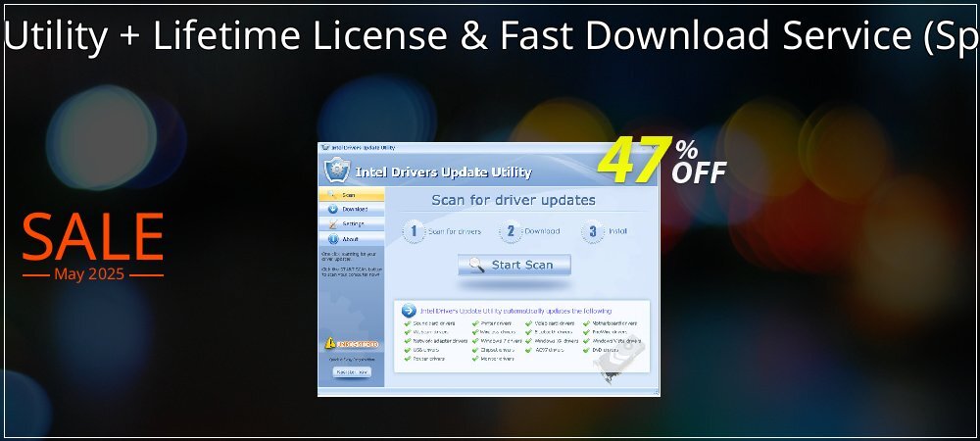
Task: Click the banner title mentioning Lifetime License
Action: [x=490, y=35]
